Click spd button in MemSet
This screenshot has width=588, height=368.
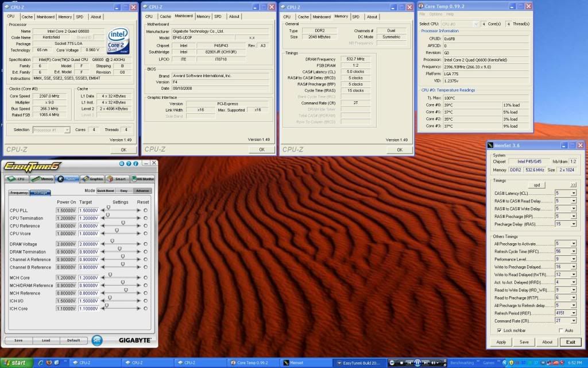[x=537, y=185]
